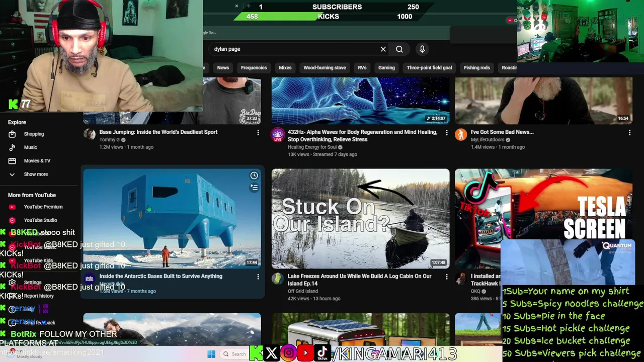The height and width of the screenshot is (362, 644).
Task: Select the Mixes filter chip
Action: tap(285, 68)
